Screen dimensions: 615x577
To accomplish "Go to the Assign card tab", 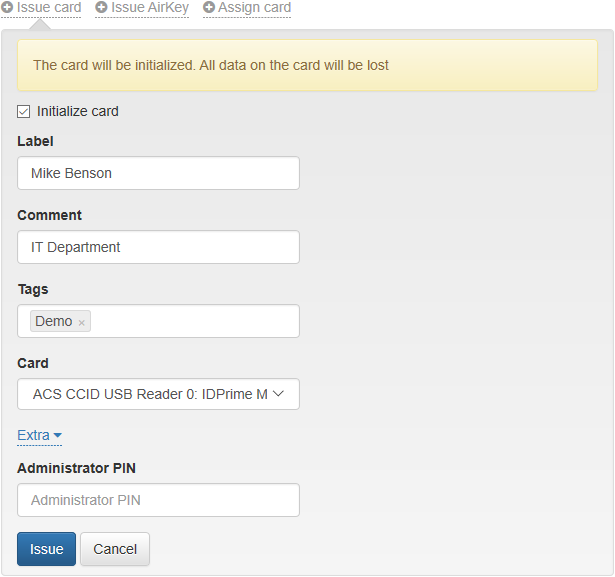I will pos(254,8).
